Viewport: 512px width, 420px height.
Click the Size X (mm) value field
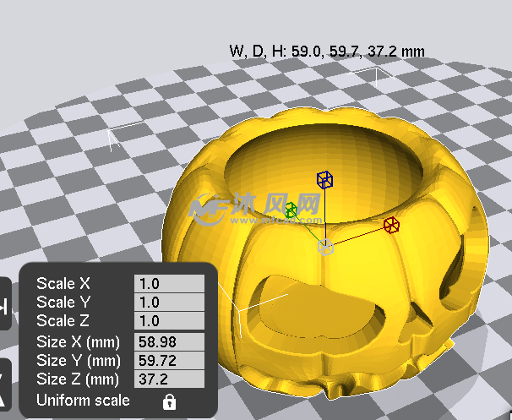pos(169,342)
